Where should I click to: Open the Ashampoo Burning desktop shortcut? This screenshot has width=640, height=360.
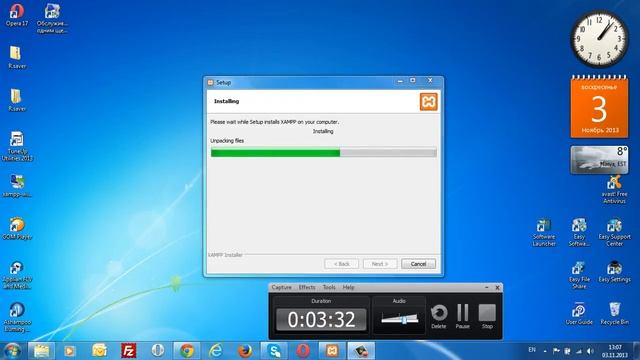pyautogui.click(x=17, y=317)
